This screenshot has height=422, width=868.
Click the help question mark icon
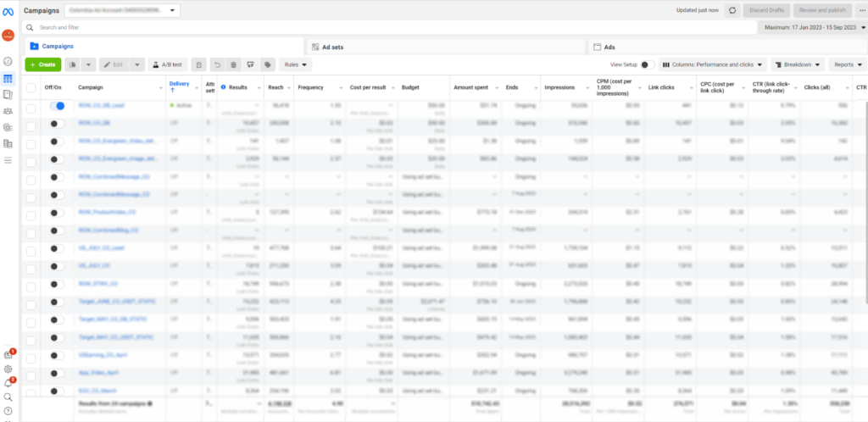8,411
